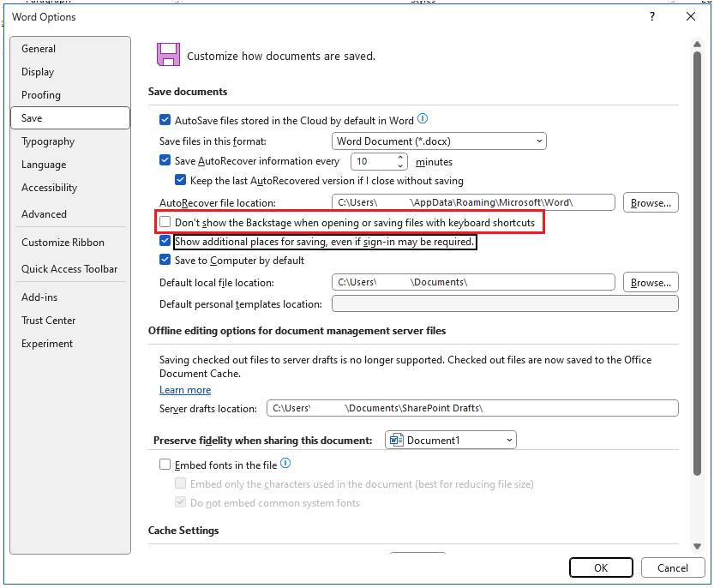Toggle Show additional places for saving checkbox
Screen dimensions: 714x588
pos(165,241)
